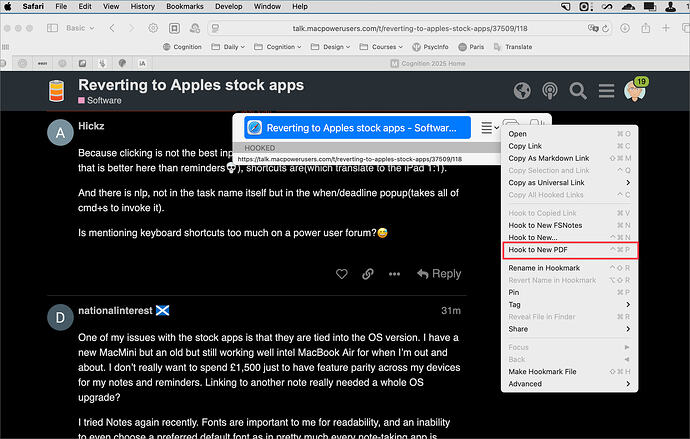Screen dimensions: 690x439
Task: Open the forum hamburger menu
Action: pos(606,91)
